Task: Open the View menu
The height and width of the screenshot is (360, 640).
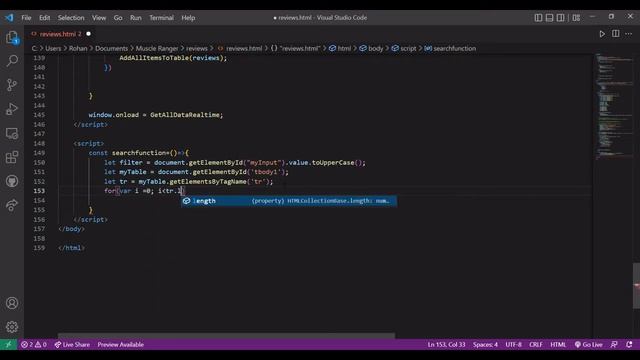Action: (x=99, y=18)
